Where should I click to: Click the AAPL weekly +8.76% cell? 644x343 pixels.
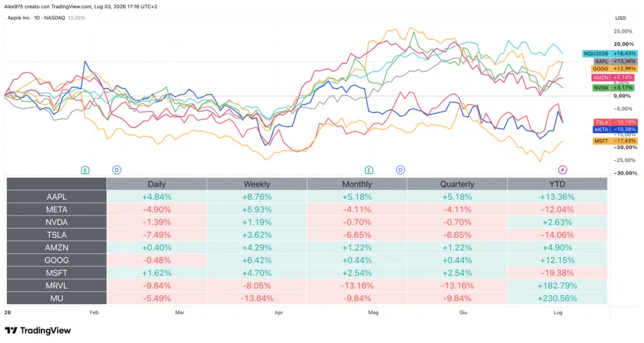[257, 197]
